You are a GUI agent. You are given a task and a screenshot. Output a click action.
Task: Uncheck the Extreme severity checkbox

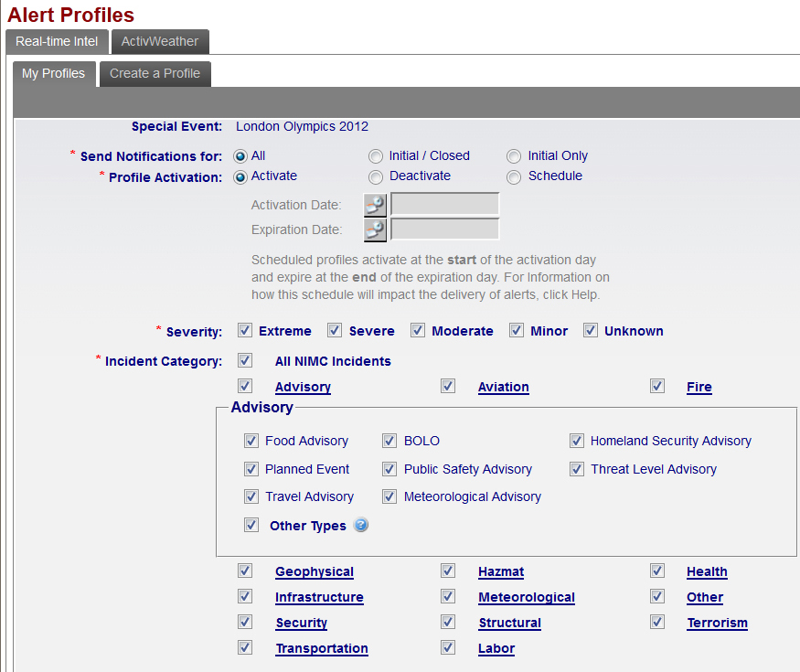245,331
